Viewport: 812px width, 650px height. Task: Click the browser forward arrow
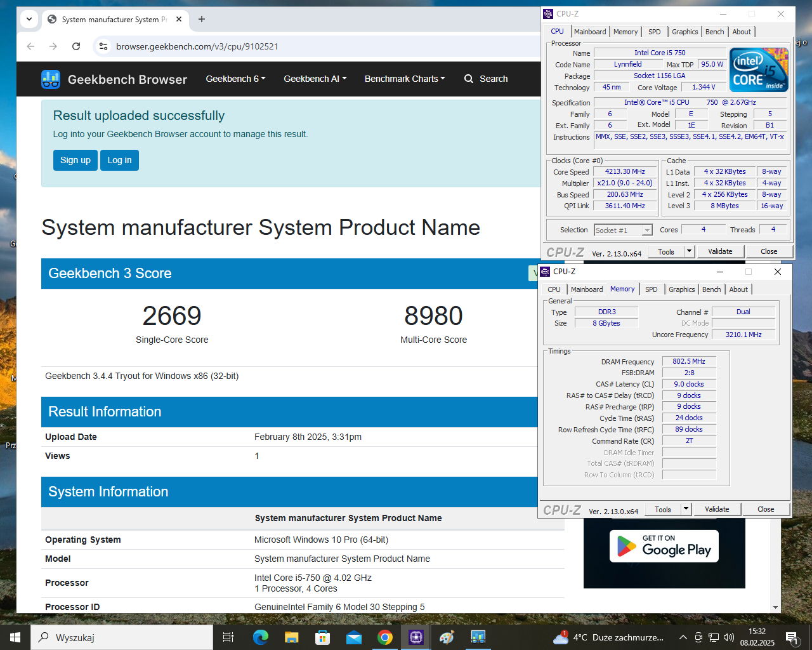pyautogui.click(x=53, y=46)
